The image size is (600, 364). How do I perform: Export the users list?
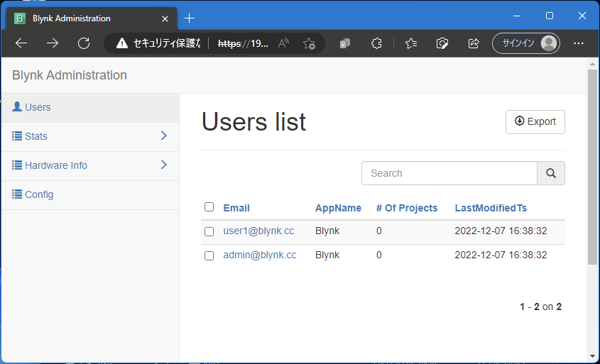point(535,121)
